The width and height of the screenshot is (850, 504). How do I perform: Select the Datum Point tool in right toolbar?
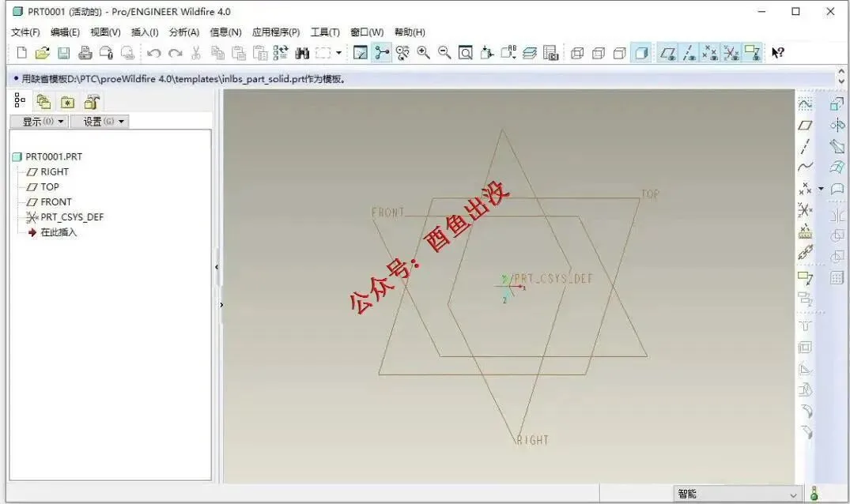coord(805,188)
